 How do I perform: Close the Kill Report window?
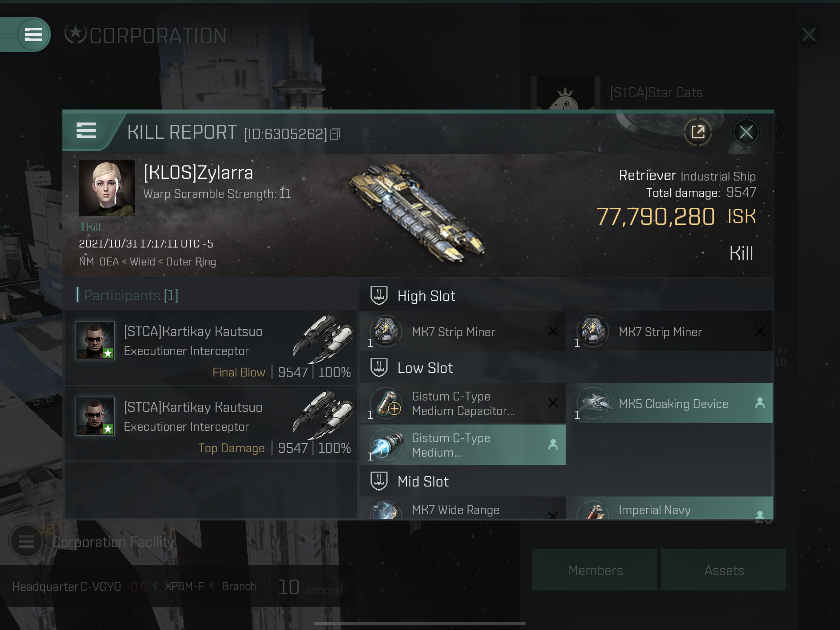coord(745,132)
